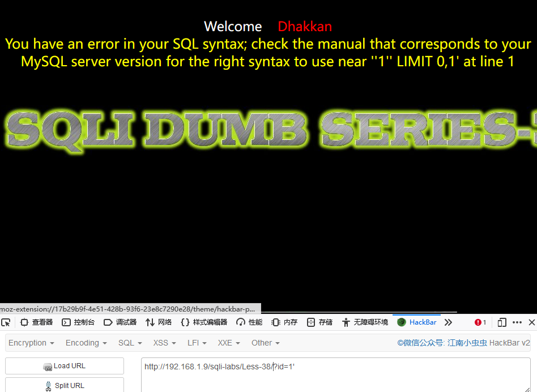
Task: Expand the Encryption dropdown
Action: pyautogui.click(x=31, y=343)
